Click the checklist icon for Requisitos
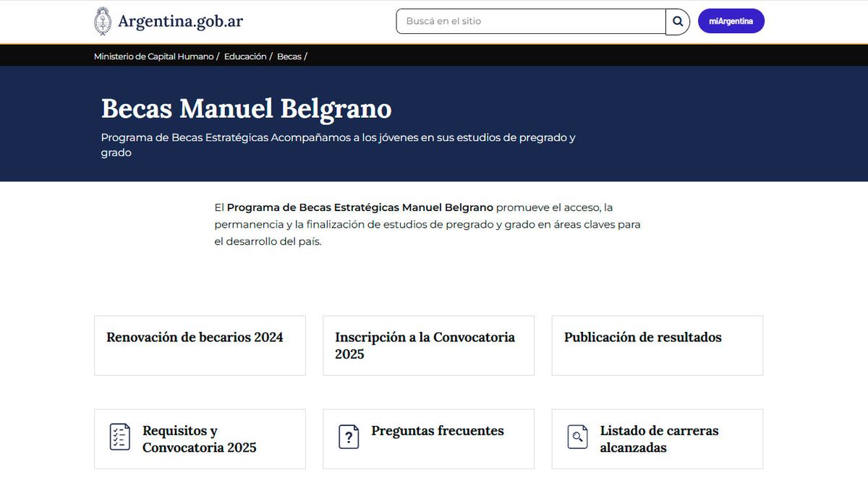The height and width of the screenshot is (488, 868). coord(120,437)
